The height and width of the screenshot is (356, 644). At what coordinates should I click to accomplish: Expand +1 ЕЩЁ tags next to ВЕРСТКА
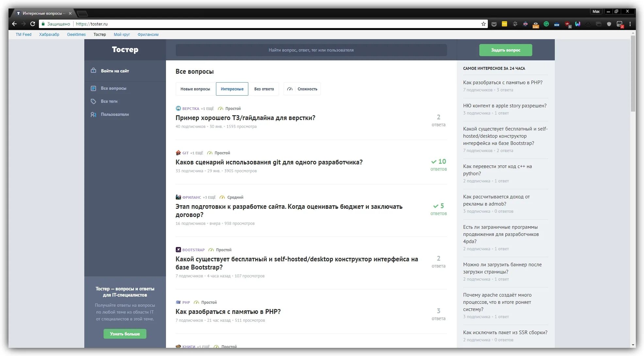click(207, 109)
